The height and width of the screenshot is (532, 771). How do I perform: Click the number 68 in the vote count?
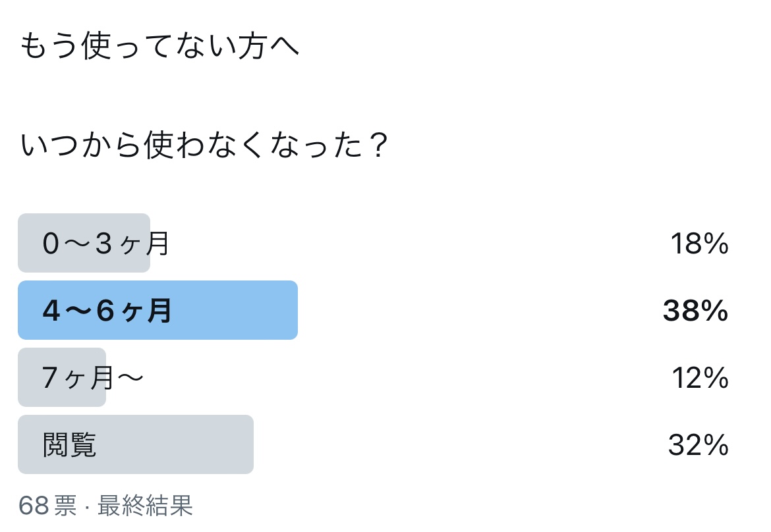(x=33, y=506)
